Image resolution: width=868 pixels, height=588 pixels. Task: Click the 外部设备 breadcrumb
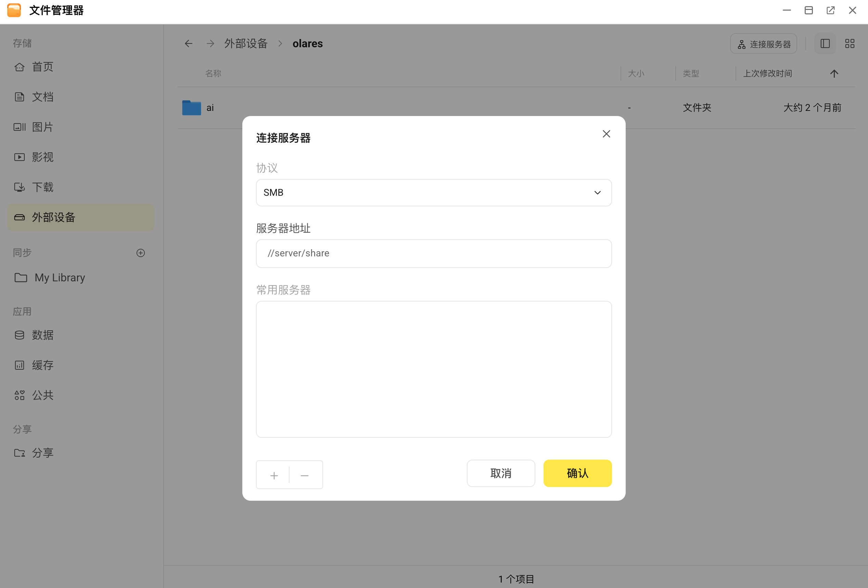pos(246,44)
